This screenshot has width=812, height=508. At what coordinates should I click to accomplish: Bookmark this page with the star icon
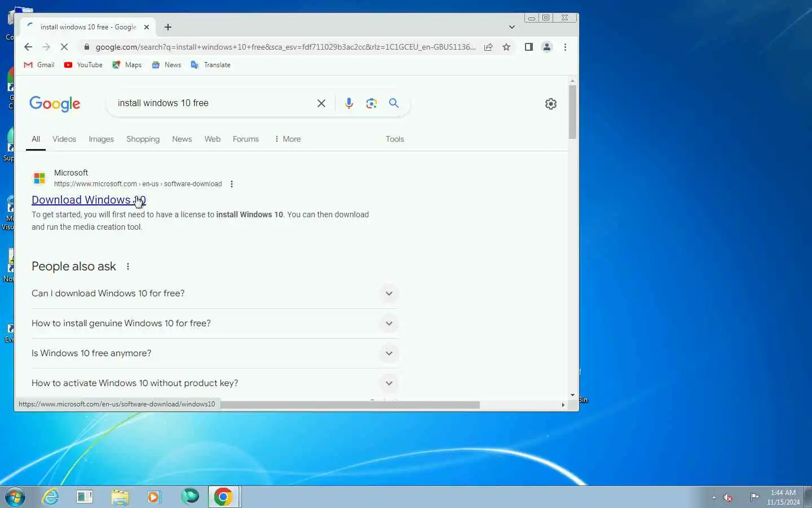pyautogui.click(x=506, y=47)
